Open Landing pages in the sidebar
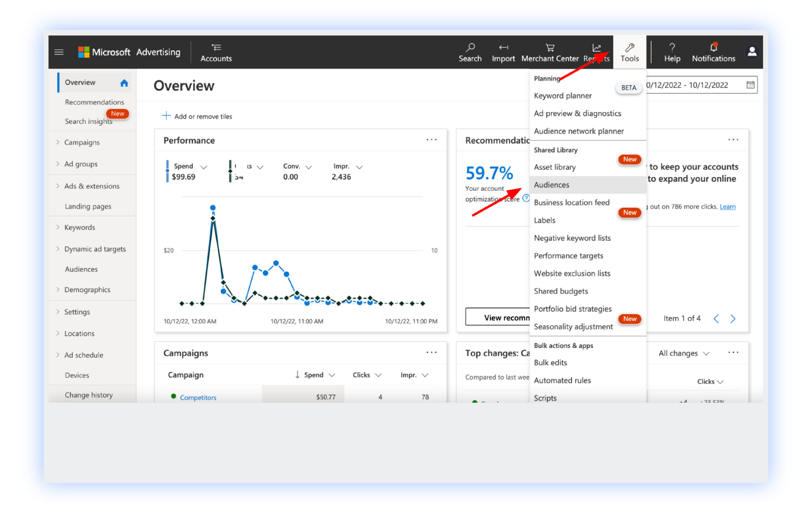 [x=88, y=206]
